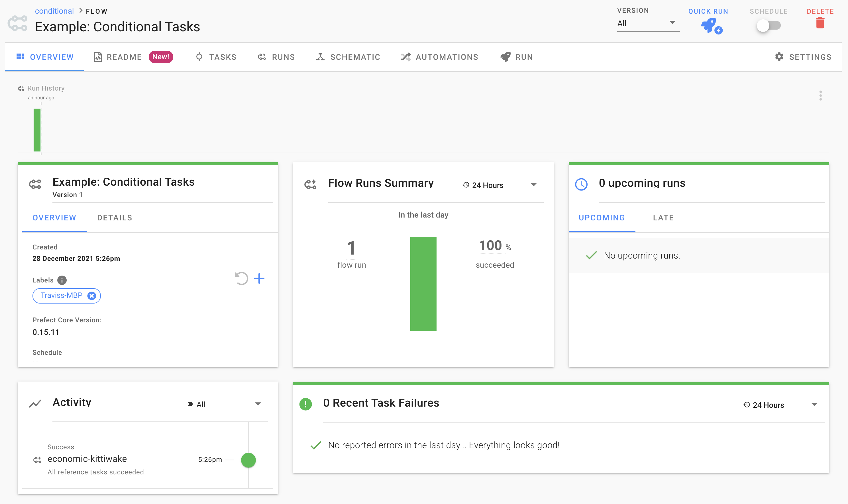Delete flow using the red trash icon

(x=820, y=23)
